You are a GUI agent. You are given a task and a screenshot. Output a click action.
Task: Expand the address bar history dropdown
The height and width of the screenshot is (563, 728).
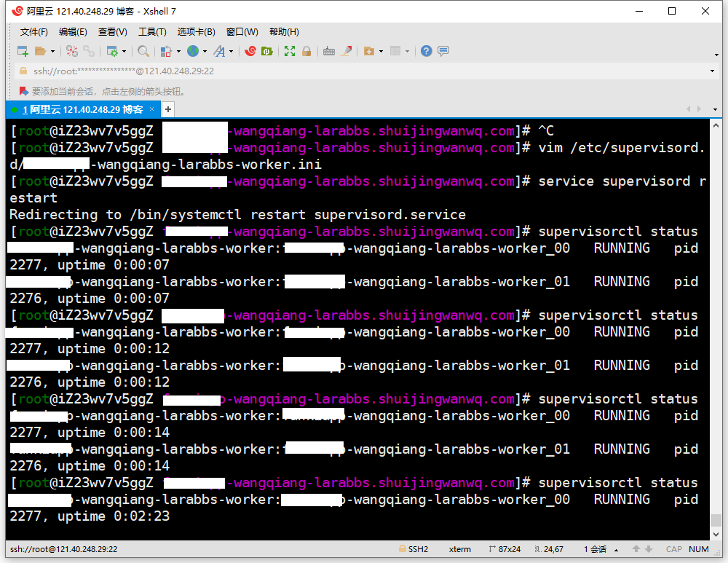pos(712,71)
